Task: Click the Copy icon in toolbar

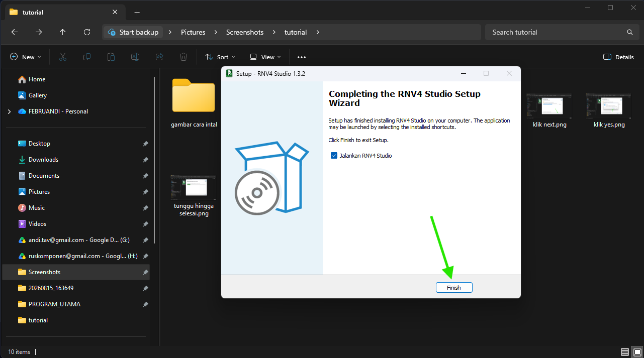Action: click(87, 57)
